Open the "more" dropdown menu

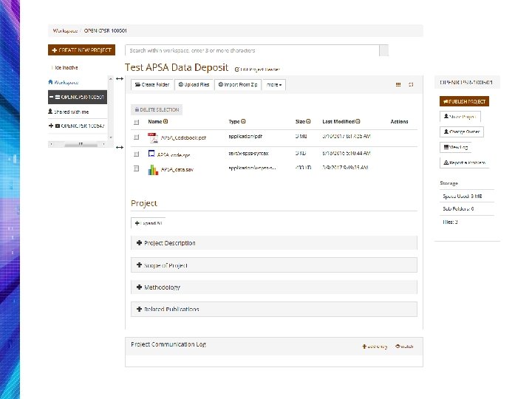coord(275,85)
